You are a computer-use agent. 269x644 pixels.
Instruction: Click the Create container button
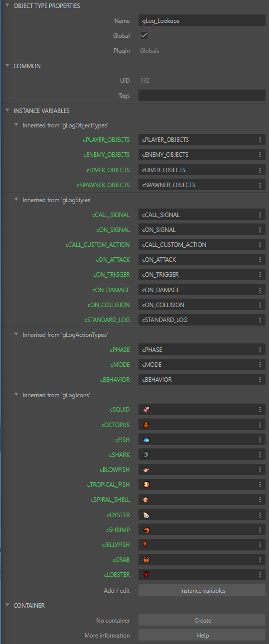202,620
